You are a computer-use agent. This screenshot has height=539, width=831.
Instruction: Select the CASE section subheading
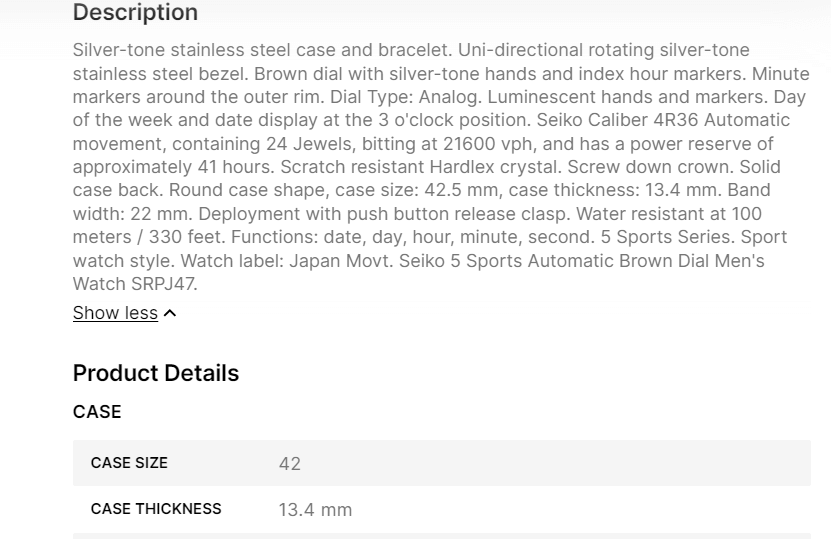[x=97, y=412]
